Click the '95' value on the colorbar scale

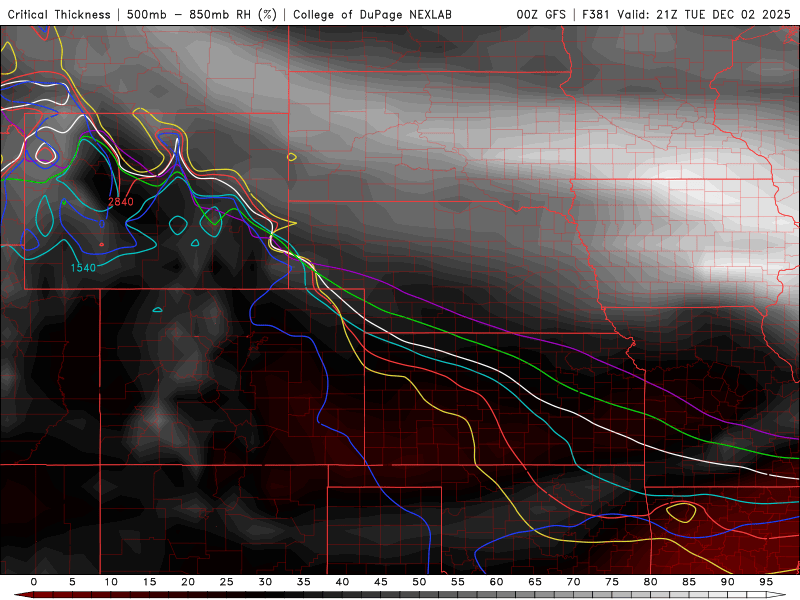tap(766, 582)
